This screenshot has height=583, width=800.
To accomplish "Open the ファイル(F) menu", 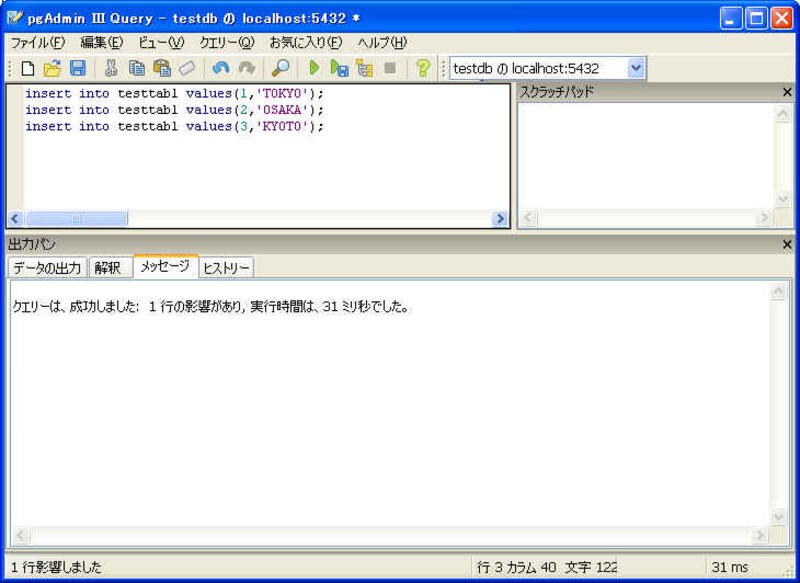I will coord(37,43).
